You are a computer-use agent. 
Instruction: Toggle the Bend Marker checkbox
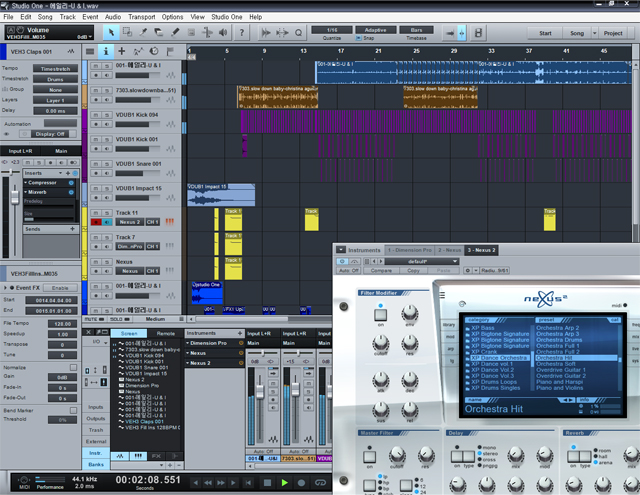coord(73,410)
